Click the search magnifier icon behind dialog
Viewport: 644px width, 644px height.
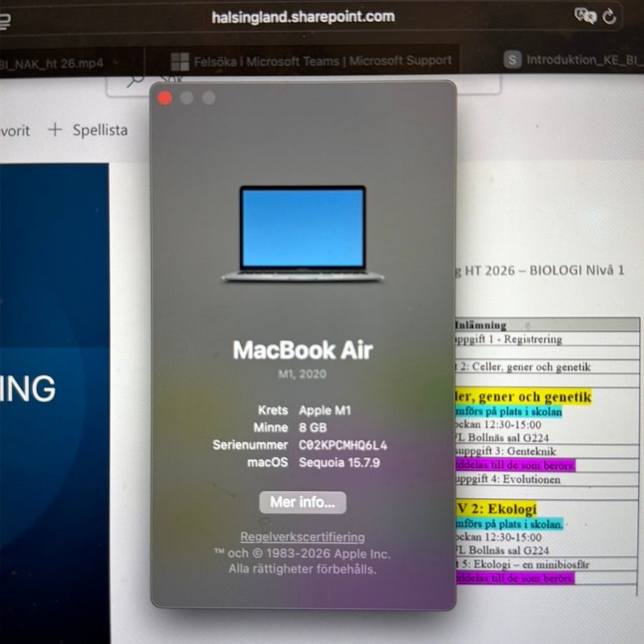[x=135, y=80]
